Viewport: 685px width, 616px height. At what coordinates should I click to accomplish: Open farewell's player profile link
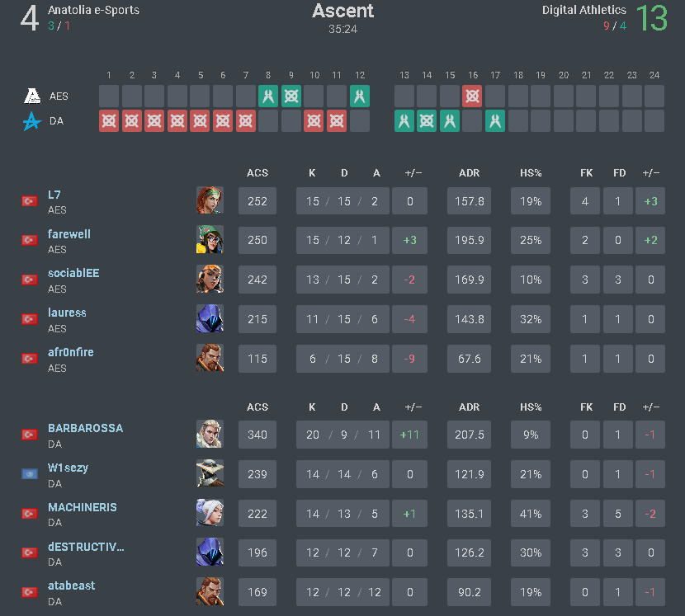69,234
